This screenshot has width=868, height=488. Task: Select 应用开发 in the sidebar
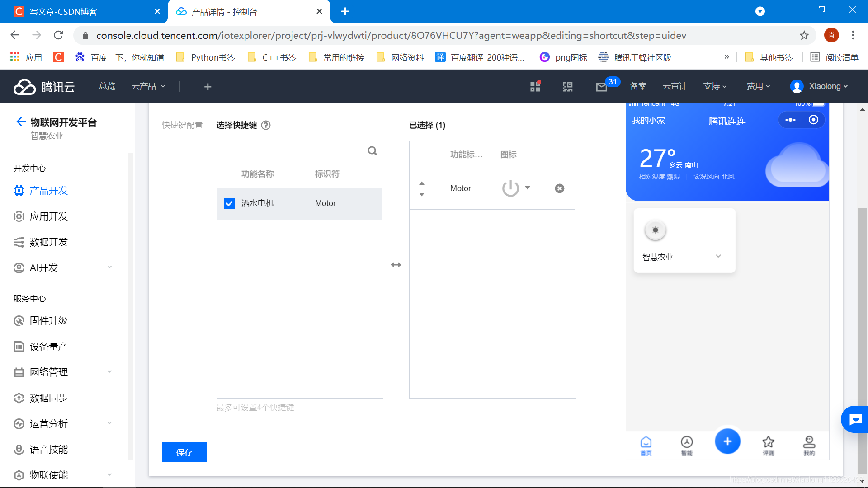click(x=48, y=216)
